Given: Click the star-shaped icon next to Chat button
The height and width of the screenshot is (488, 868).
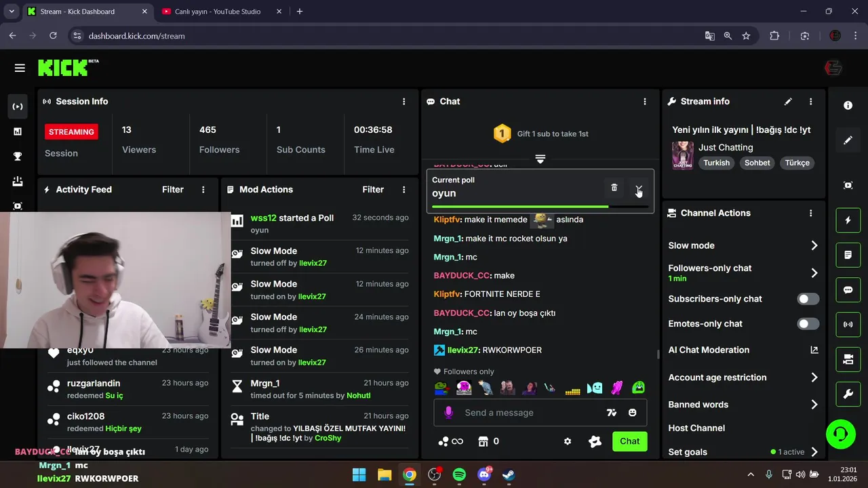Looking at the screenshot, I should (595, 441).
